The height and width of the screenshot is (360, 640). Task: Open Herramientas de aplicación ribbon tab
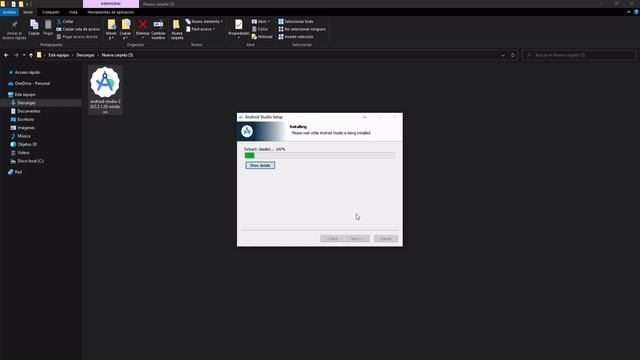pyautogui.click(x=111, y=12)
